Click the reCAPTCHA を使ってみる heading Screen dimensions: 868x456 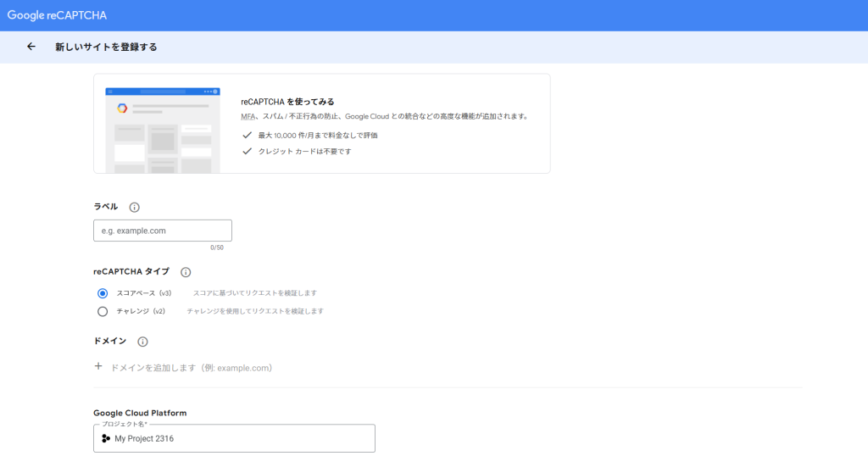(287, 102)
